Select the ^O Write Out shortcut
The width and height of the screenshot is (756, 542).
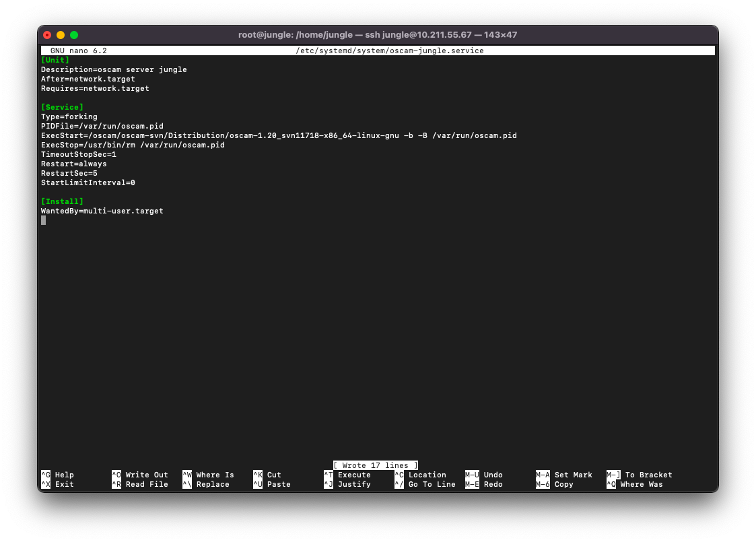click(x=139, y=475)
